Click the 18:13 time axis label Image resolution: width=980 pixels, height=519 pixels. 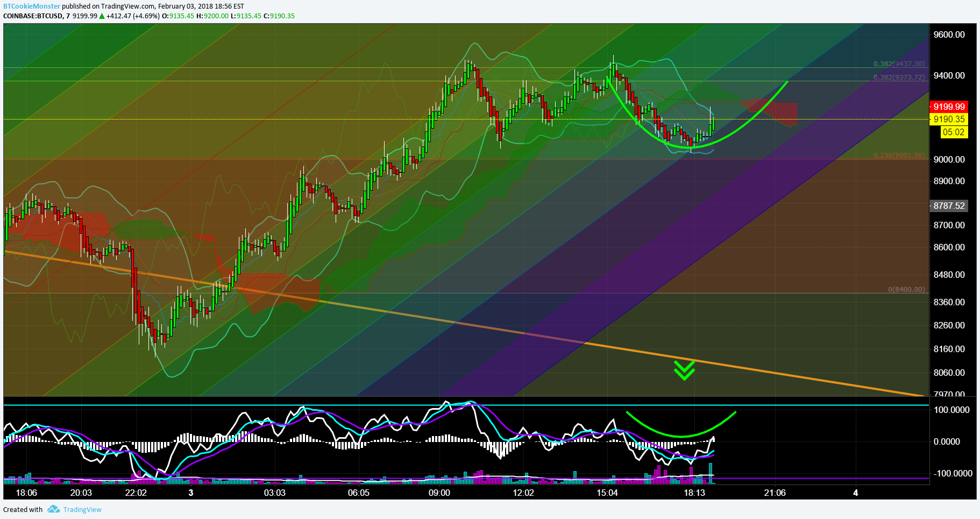pos(694,493)
